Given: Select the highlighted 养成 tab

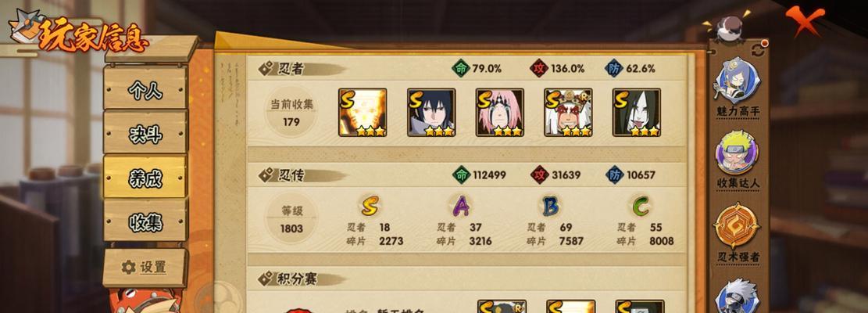Looking at the screenshot, I should [145, 178].
